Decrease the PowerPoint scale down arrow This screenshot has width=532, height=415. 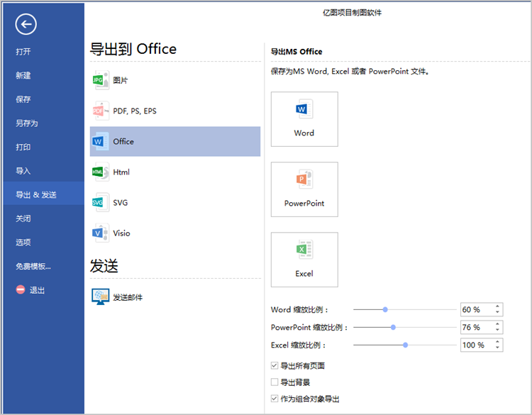(x=497, y=330)
